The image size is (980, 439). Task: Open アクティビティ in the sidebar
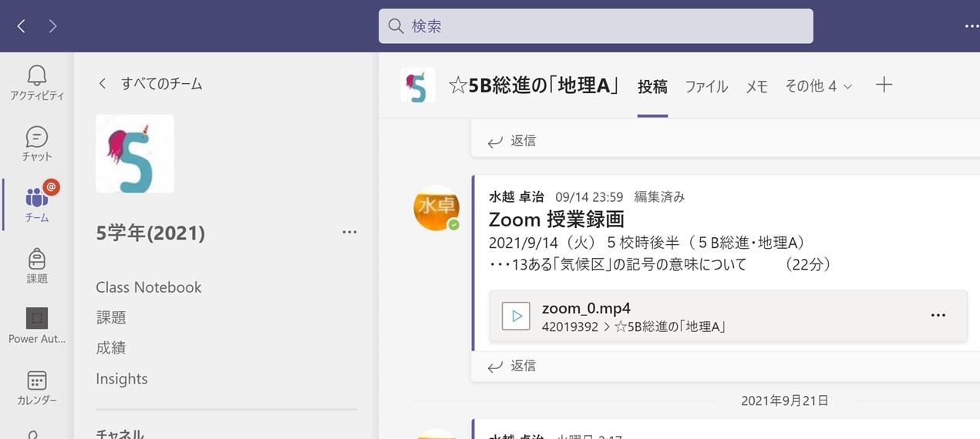(x=37, y=82)
